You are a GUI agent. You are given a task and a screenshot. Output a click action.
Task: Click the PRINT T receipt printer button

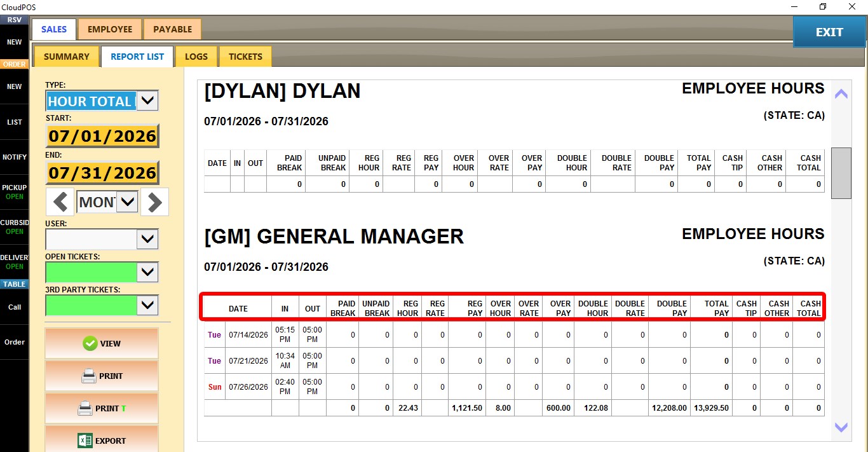102,408
